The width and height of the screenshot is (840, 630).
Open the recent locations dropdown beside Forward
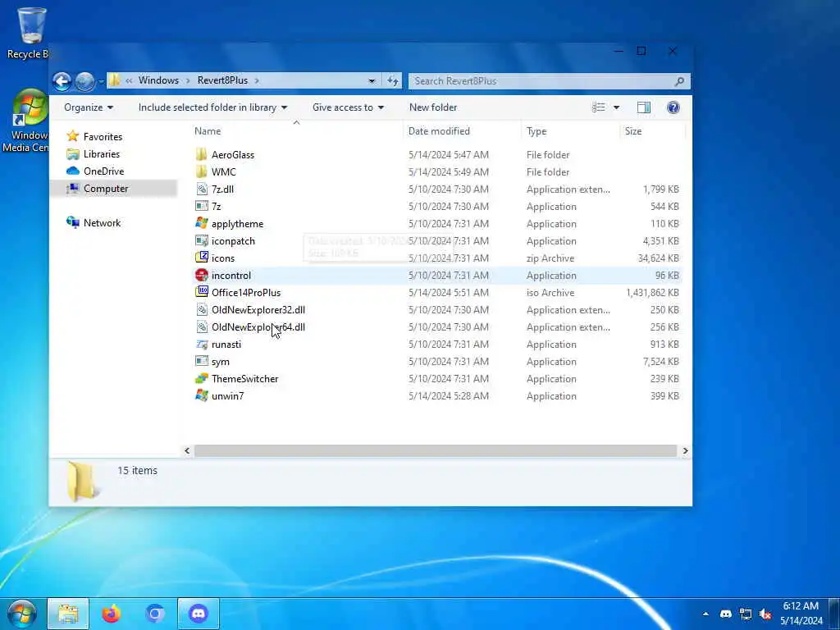click(101, 81)
